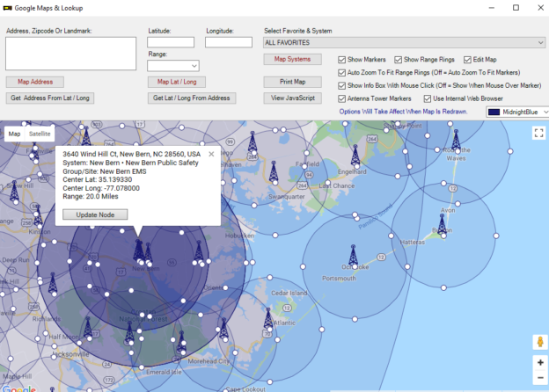Select the Map view tab

point(14,134)
